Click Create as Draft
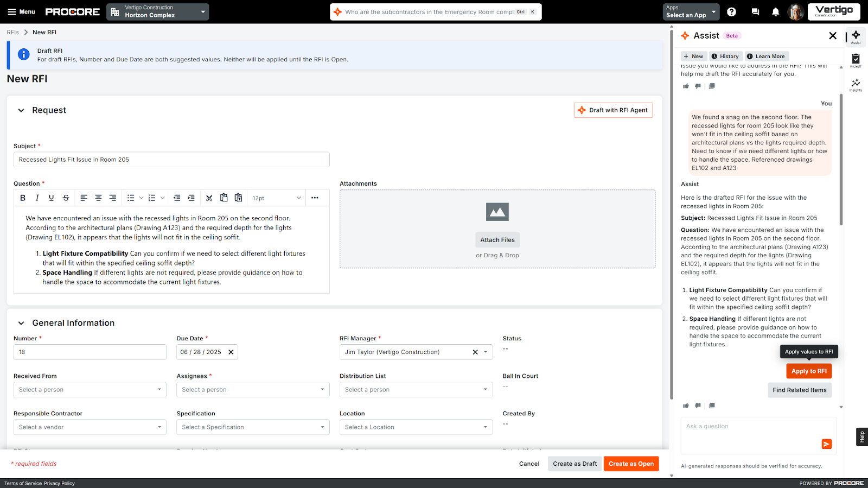This screenshot has height=488, width=868. coord(575,464)
